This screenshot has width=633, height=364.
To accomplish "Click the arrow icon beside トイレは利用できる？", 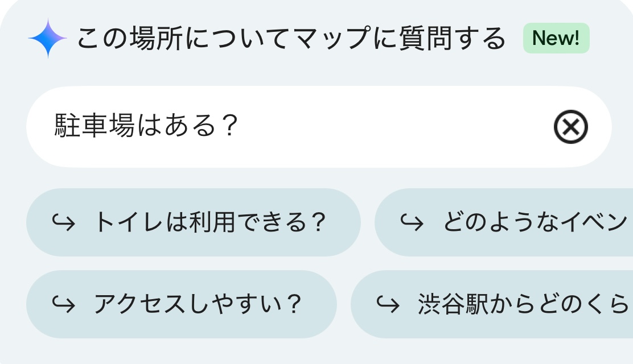I will coord(63,222).
